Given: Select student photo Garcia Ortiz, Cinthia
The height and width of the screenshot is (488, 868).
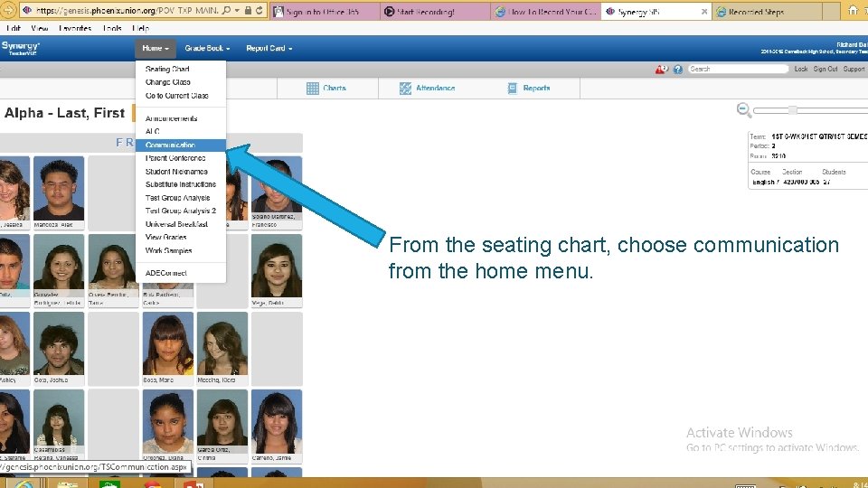Looking at the screenshot, I should (222, 426).
